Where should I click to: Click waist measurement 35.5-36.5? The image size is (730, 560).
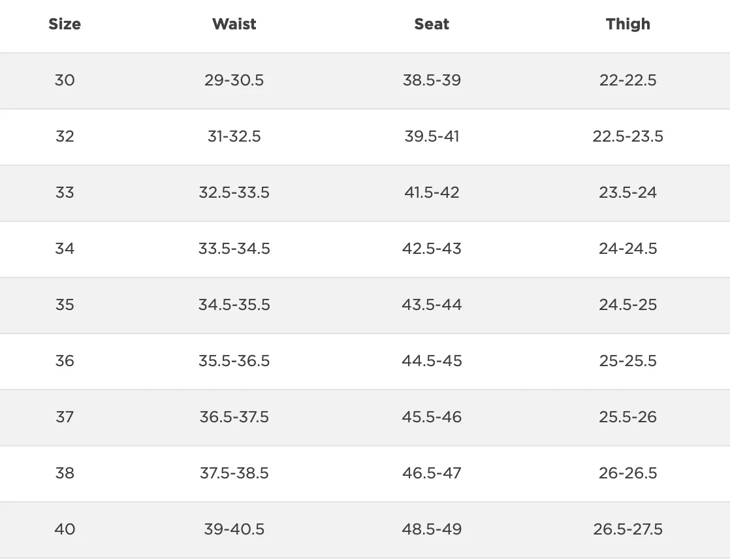point(234,361)
